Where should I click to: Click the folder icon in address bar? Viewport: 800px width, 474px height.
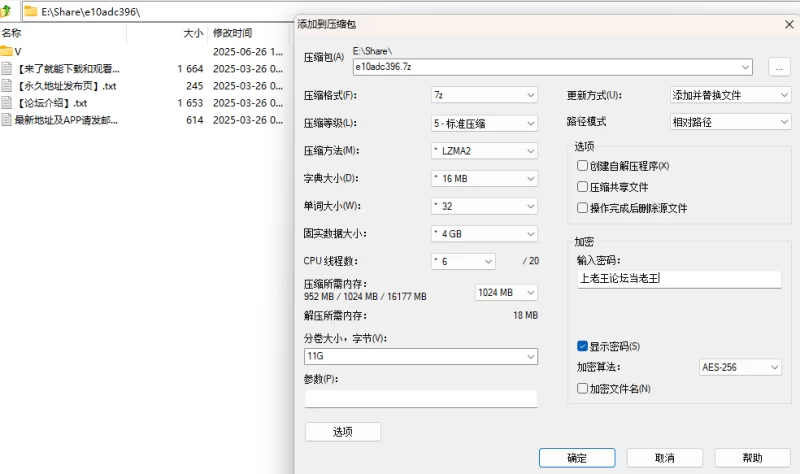31,11
